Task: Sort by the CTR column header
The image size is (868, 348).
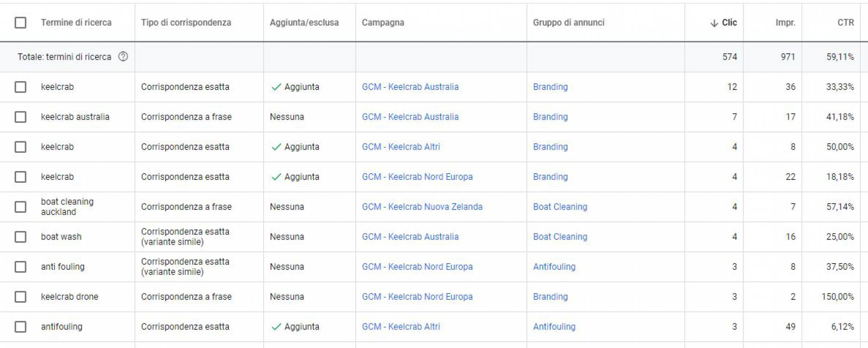Action: tap(846, 22)
